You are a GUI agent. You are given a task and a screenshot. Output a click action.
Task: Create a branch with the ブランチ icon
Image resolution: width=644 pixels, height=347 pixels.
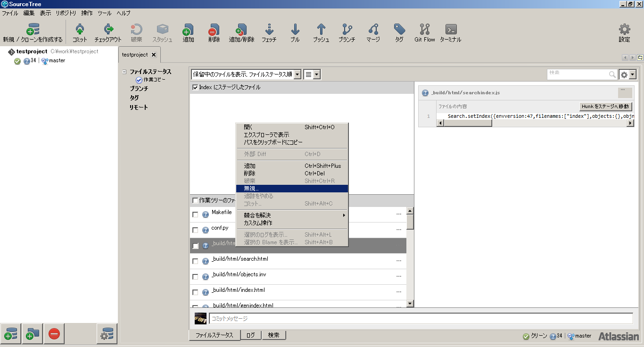(x=347, y=30)
